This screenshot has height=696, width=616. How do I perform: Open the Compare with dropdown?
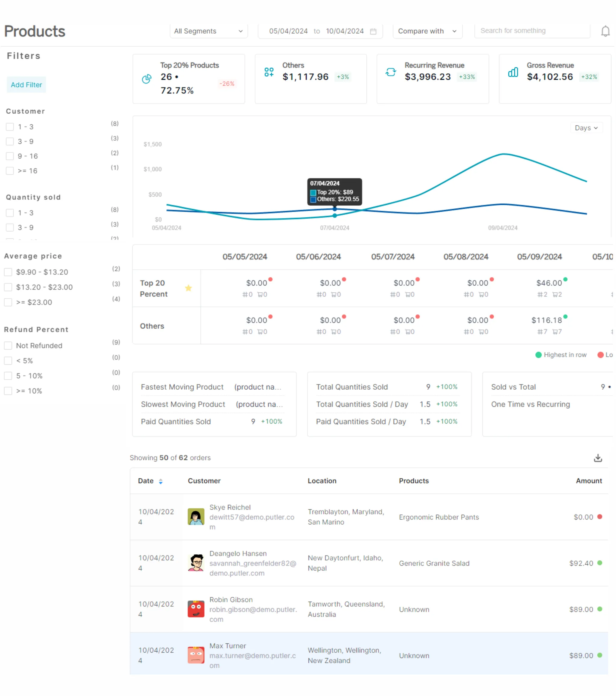(428, 31)
